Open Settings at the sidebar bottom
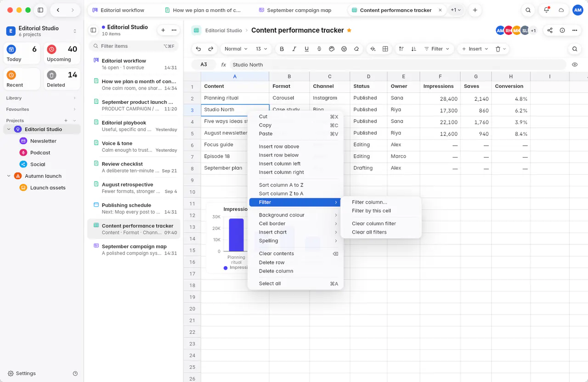This screenshot has height=382, width=588. pos(22,374)
